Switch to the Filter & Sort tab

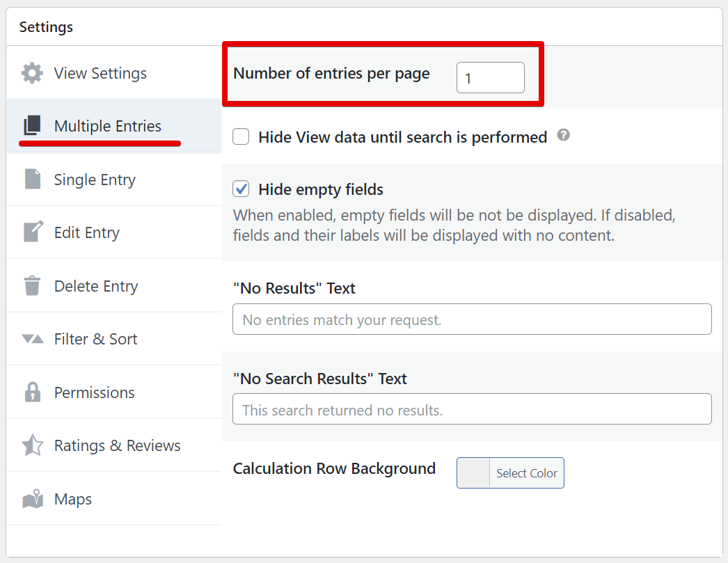pyautogui.click(x=95, y=339)
